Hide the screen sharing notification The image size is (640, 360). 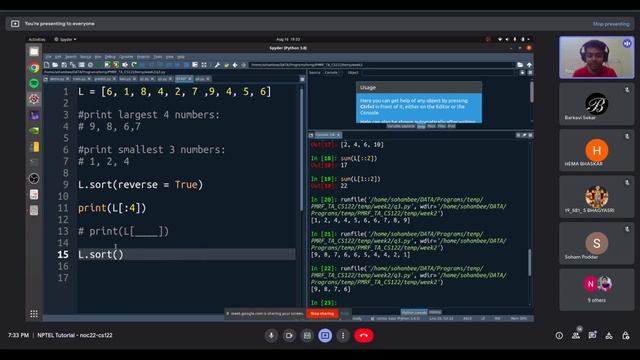point(345,313)
